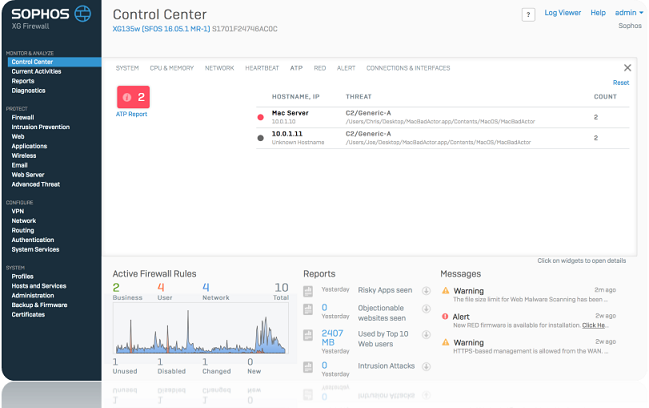Open the Intrusion Attacks report icon
Screen dimensions: 649x408
coord(308,367)
